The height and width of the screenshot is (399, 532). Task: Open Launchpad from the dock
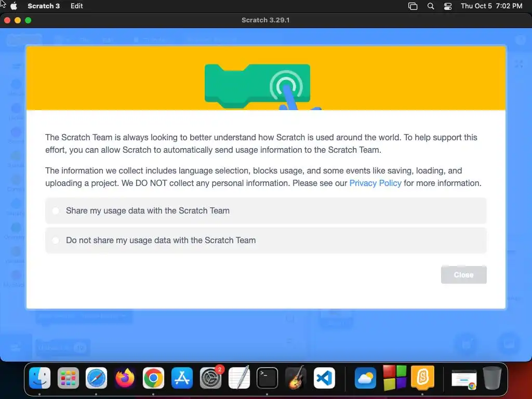(68, 378)
